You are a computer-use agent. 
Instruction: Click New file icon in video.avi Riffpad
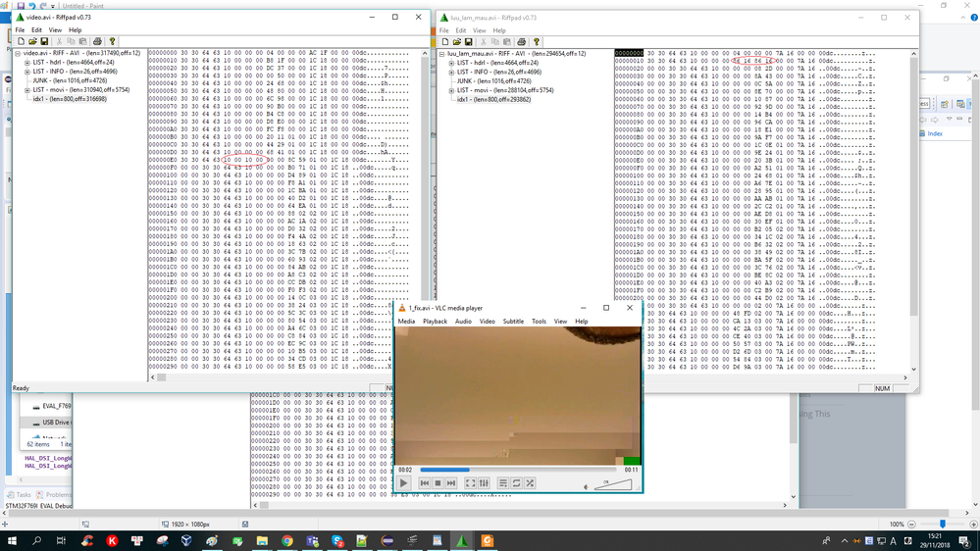(x=21, y=42)
